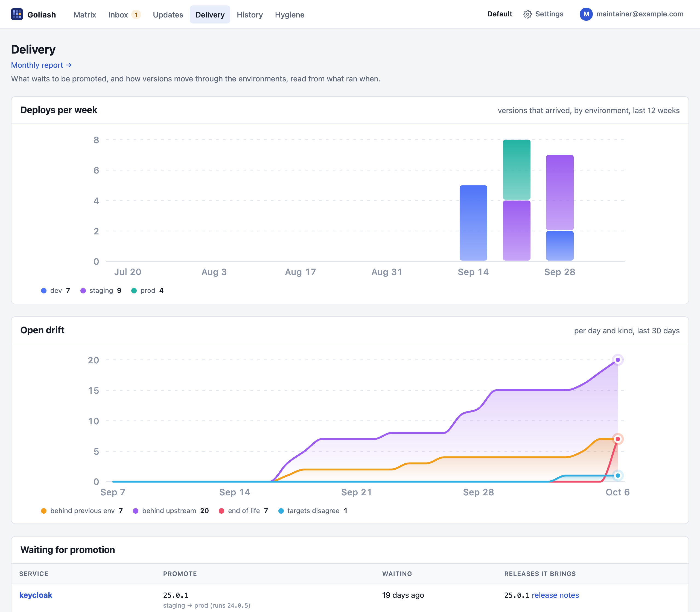Click the Sep 14 blue dev bar
700x612 pixels.
473,223
